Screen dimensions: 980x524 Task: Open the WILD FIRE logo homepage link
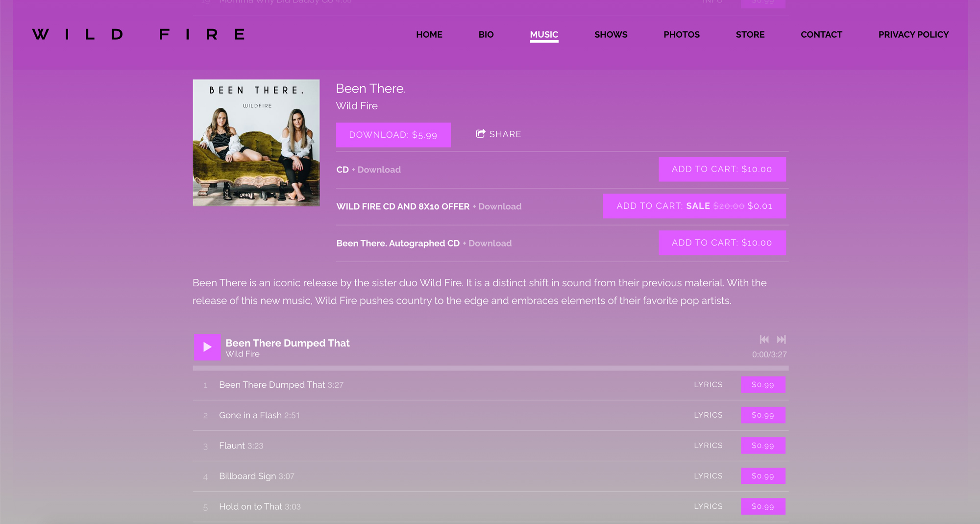[x=139, y=34]
